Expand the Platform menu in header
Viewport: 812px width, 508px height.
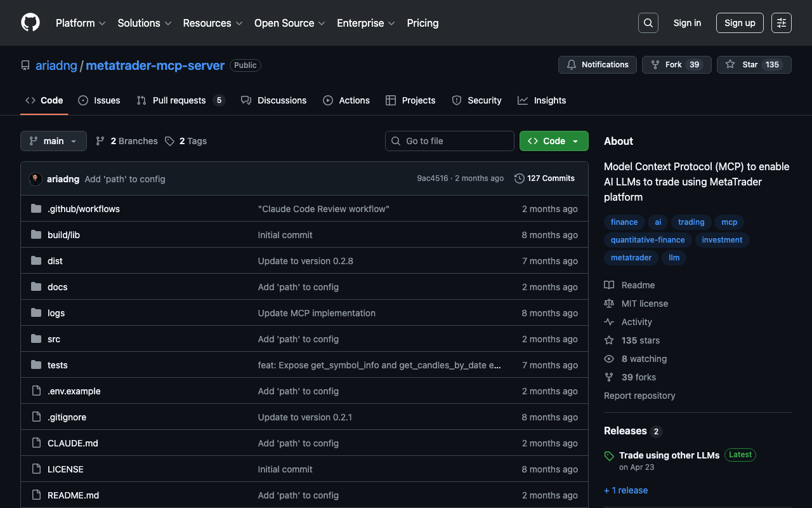click(x=80, y=23)
